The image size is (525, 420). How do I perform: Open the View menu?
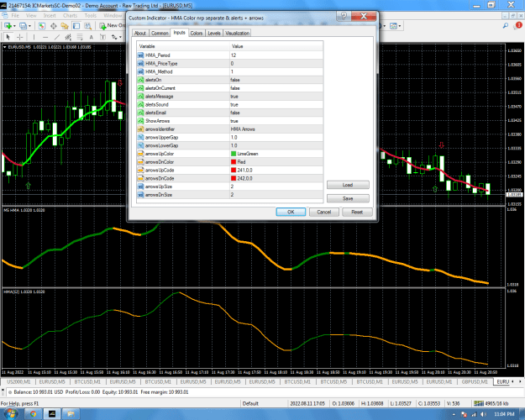31,15
